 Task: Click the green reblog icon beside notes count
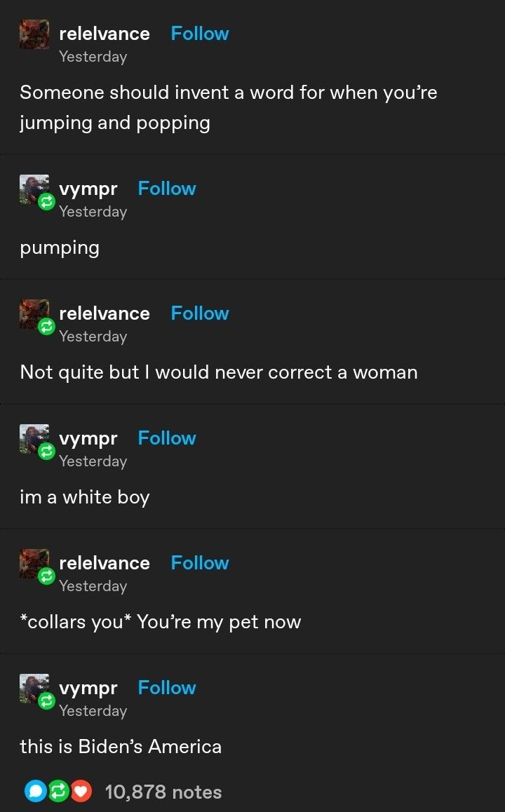click(x=58, y=791)
